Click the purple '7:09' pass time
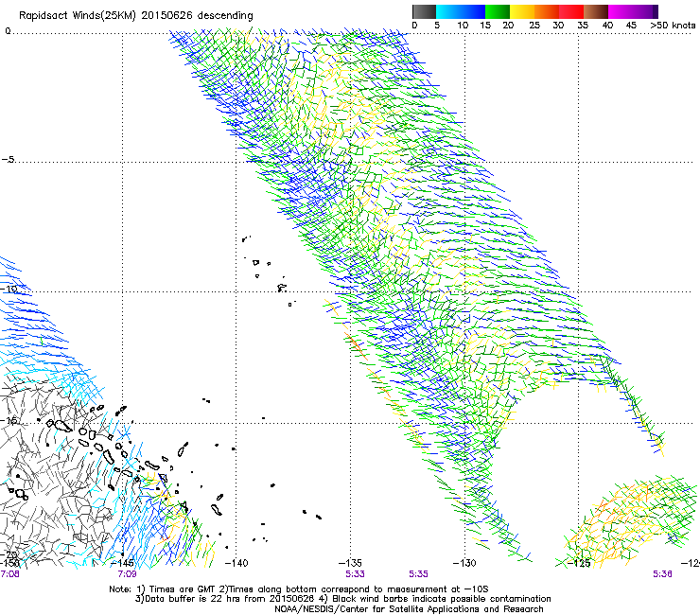The image size is (700, 615). click(128, 574)
